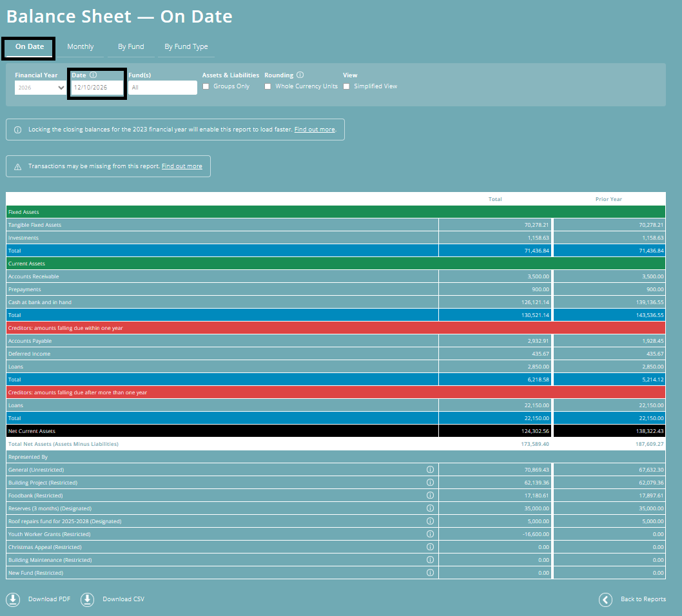Switch to the Monthly tab
The width and height of the screenshot is (682, 616).
pyautogui.click(x=81, y=46)
